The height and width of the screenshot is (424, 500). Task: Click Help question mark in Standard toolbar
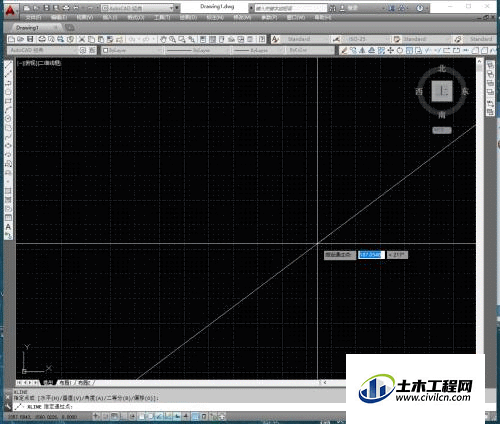[262, 39]
